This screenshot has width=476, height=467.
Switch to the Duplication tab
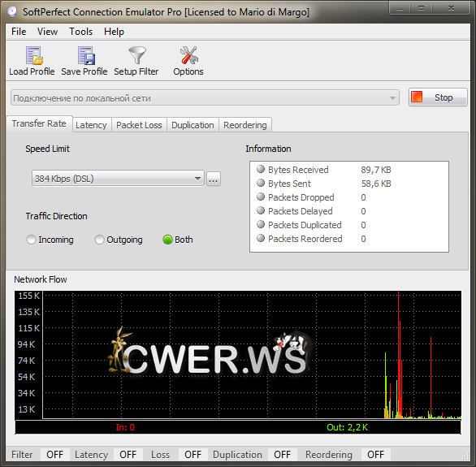(193, 125)
